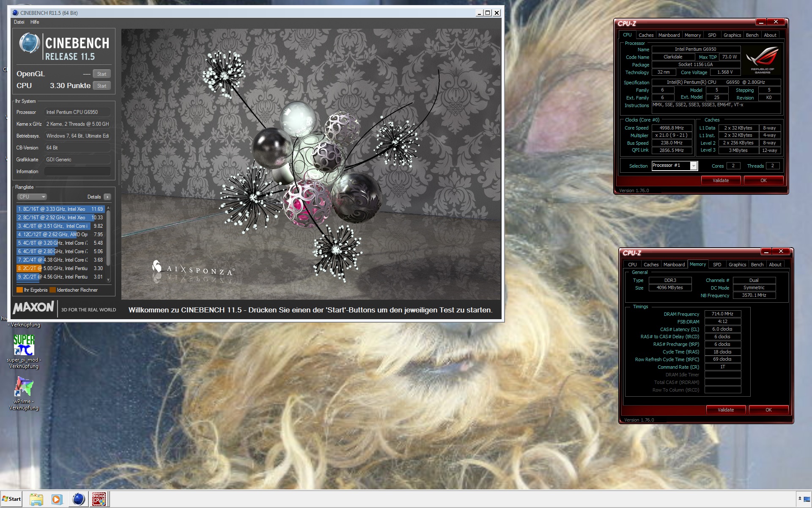Close the upper CPU-Z window
The image size is (812, 508).
776,22
